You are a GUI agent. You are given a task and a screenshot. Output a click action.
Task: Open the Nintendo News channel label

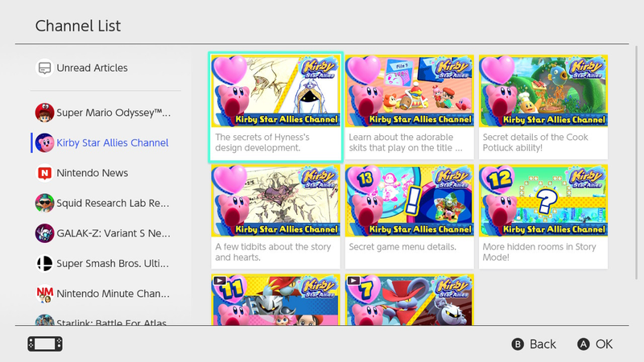pos(93,173)
